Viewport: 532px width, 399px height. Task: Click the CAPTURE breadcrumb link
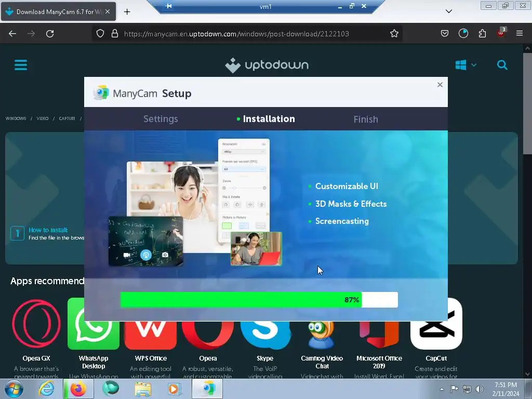point(67,118)
